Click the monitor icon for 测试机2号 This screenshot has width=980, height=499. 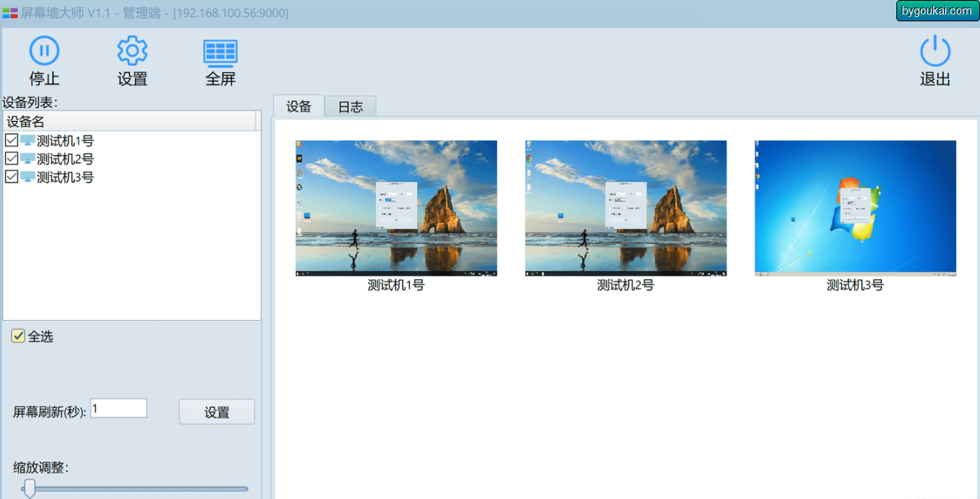[x=27, y=158]
